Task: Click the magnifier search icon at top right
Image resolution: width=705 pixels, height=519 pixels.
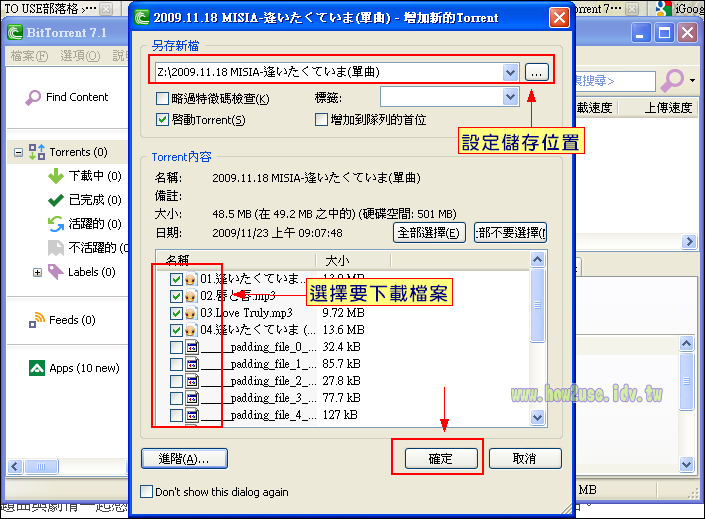Action: tap(673, 79)
